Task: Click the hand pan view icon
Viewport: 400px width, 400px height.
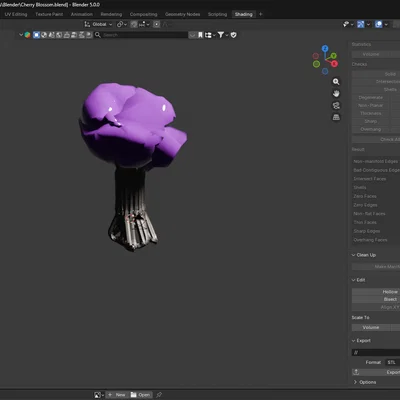Action: [336, 94]
